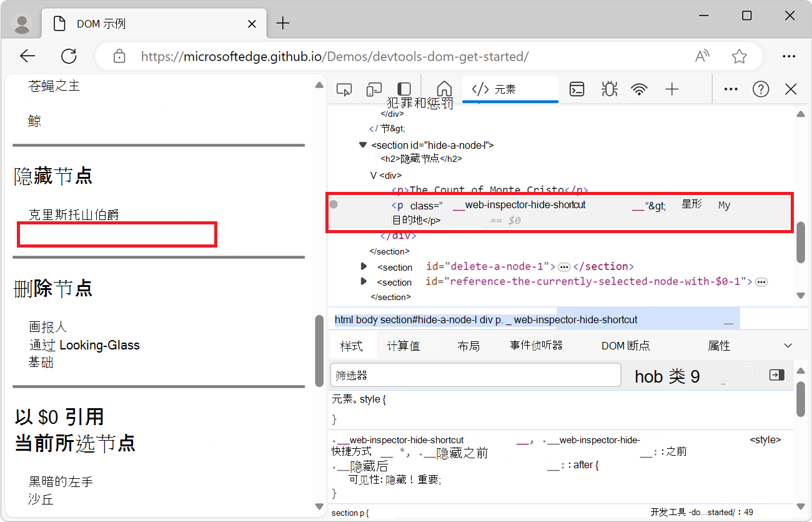Image resolution: width=812 pixels, height=522 pixels.
Task: Expand more tabs chevron in styles pane
Action: pyautogui.click(x=788, y=346)
